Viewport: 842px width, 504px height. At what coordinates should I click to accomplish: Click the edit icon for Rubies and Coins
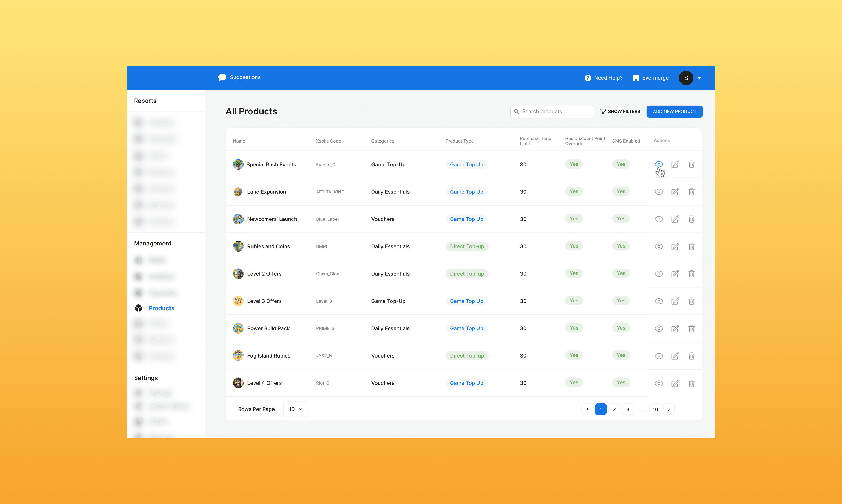pos(675,246)
